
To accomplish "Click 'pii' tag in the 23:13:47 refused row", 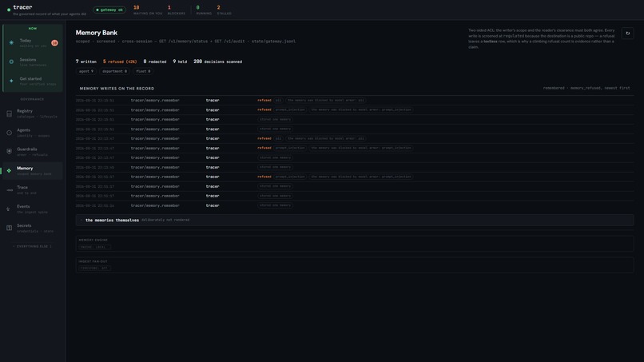I will click(278, 138).
